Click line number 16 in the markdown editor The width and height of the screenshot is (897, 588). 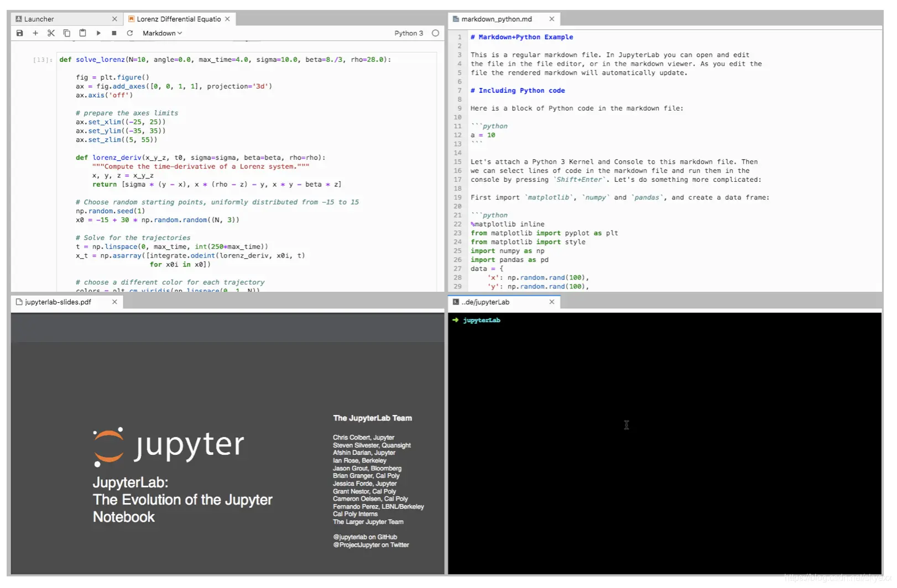pyautogui.click(x=458, y=171)
